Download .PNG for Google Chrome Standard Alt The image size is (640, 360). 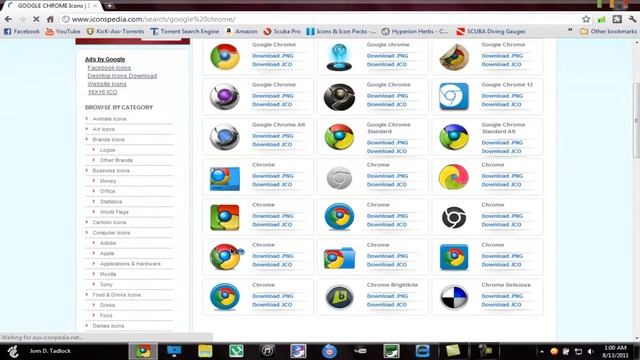[502, 143]
